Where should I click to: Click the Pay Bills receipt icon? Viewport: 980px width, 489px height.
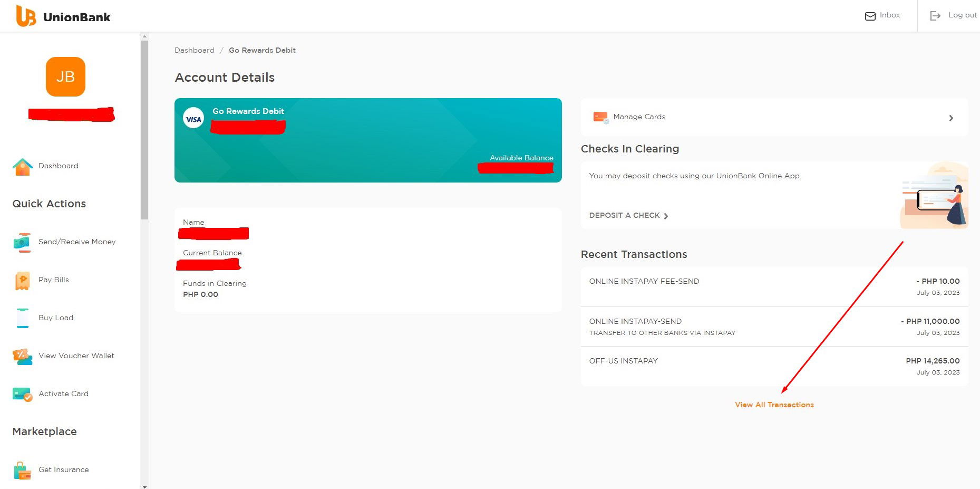(x=22, y=281)
